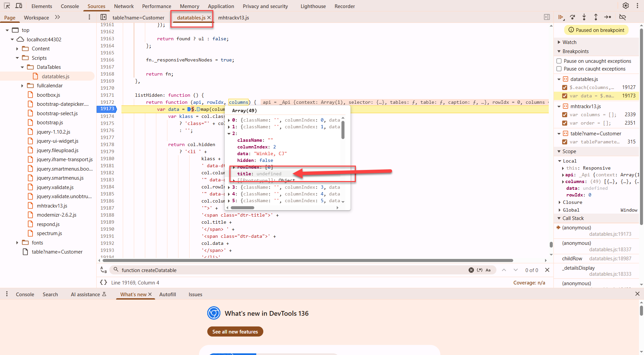Expand the Closure scope
This screenshot has height=355, width=644.
click(559, 202)
